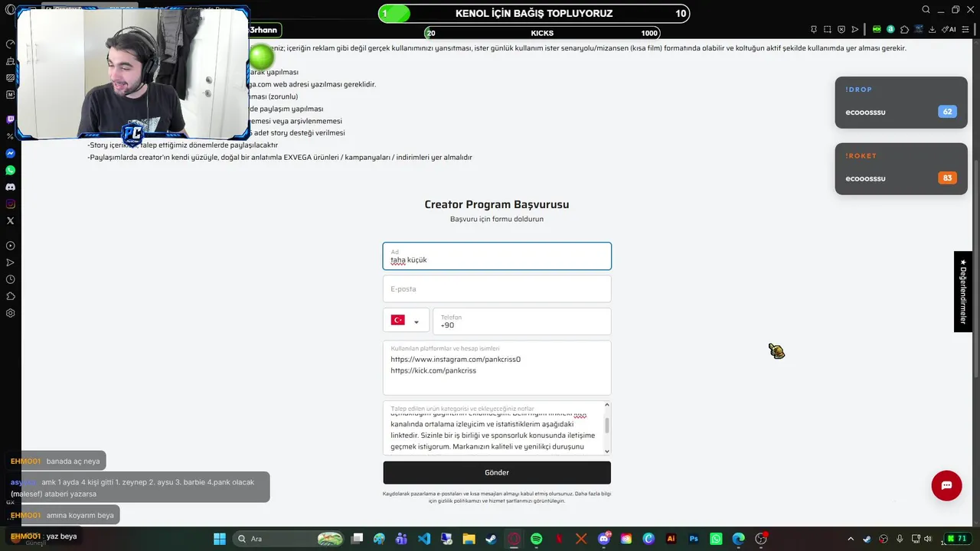Open the extensions cube in the toolbar

pos(905,29)
